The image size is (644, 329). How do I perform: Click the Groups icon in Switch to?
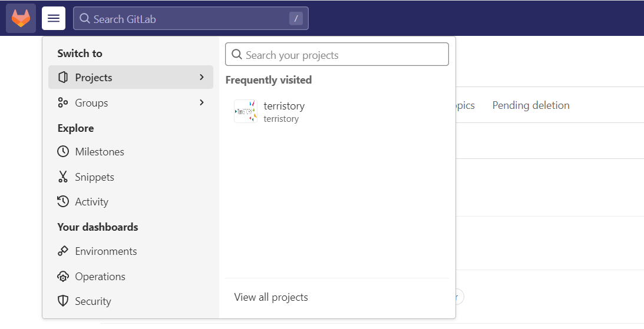[63, 102]
